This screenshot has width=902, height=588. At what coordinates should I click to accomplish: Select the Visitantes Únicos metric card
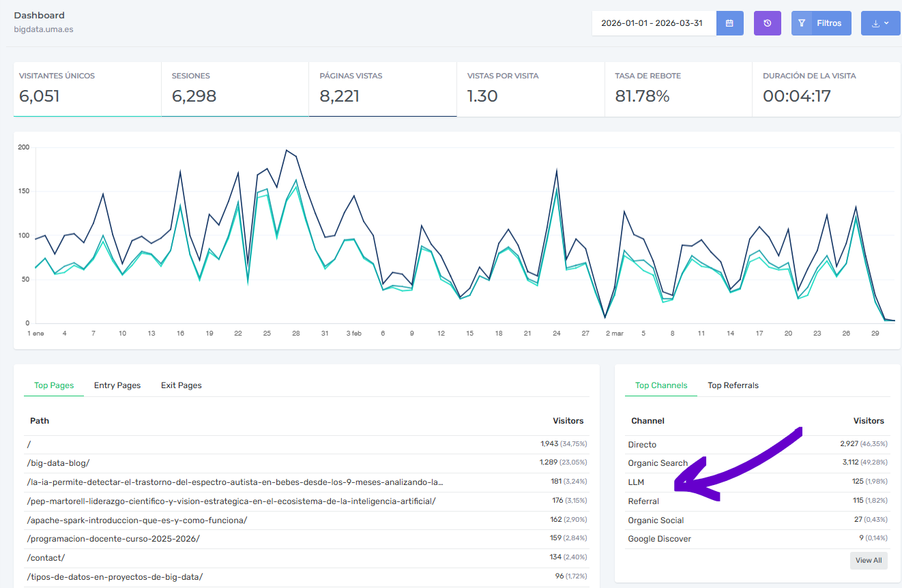[87, 89]
